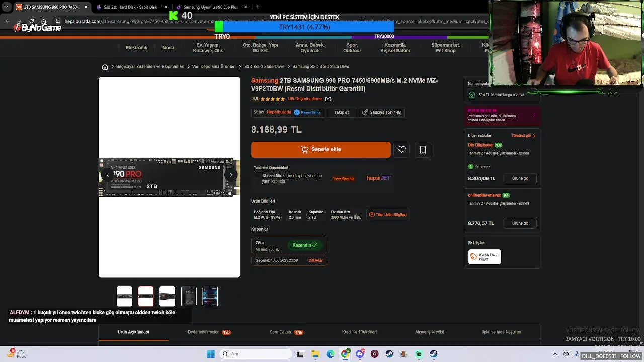Click the camera icon beside the review count
The image size is (644, 362).
tap(328, 99)
